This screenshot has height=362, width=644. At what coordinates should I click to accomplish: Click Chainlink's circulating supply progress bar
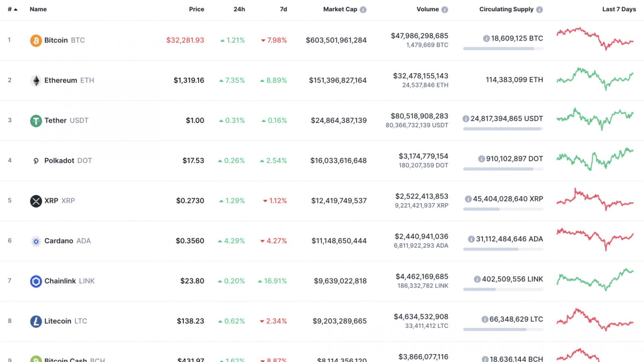point(503,290)
